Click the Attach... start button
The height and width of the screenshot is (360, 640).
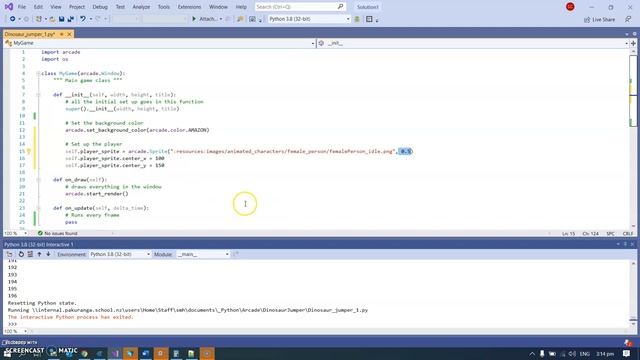pos(205,19)
